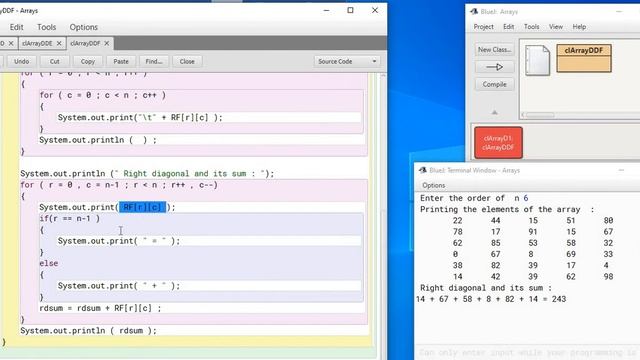The image size is (640, 360).
Task: Click the red clArrayD1 object on the bench
Action: coord(498,143)
